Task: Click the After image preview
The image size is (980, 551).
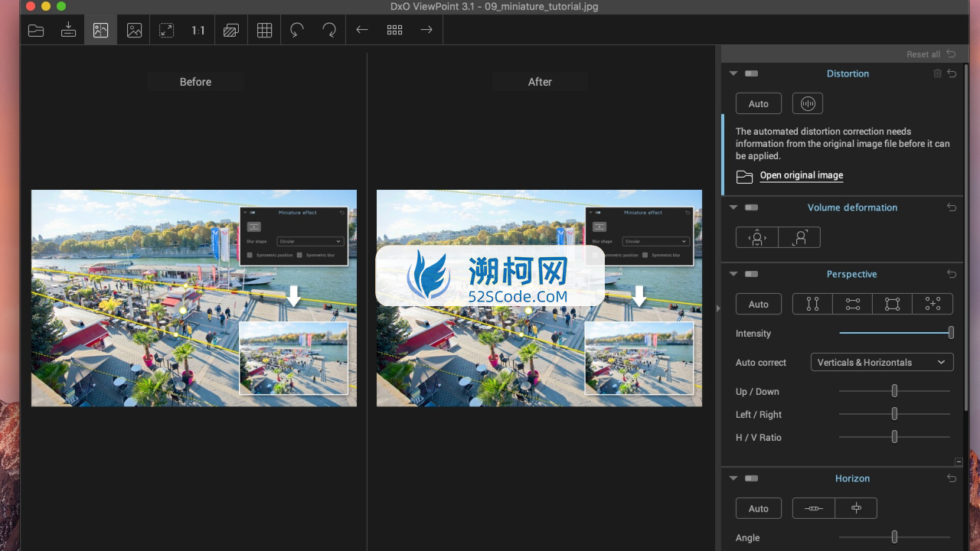Action: pos(539,298)
